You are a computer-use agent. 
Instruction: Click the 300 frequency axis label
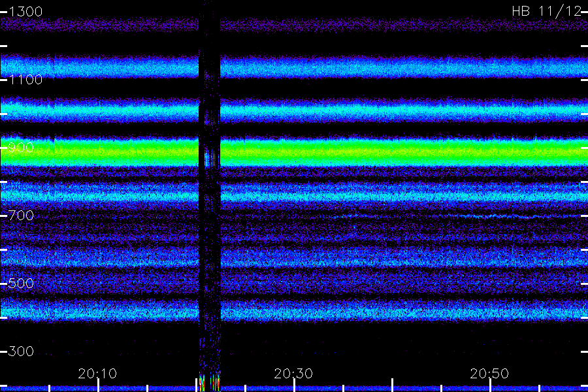(x=21, y=351)
